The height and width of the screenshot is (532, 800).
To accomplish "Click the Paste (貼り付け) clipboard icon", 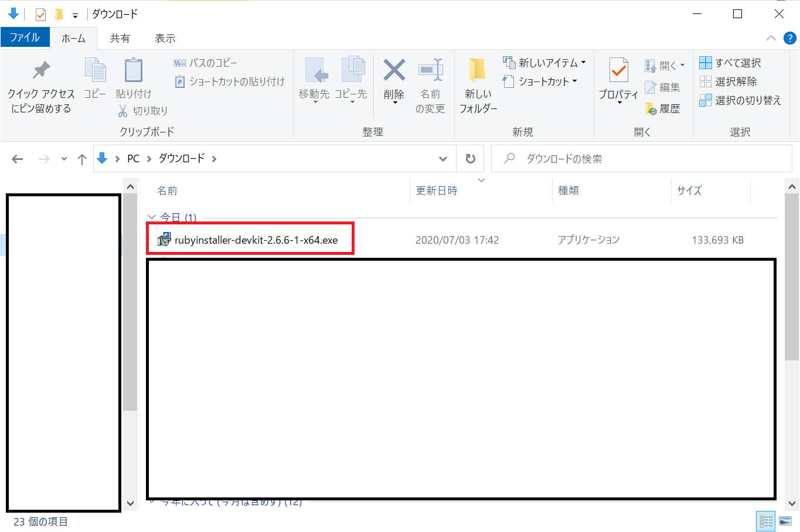I will coord(134,70).
